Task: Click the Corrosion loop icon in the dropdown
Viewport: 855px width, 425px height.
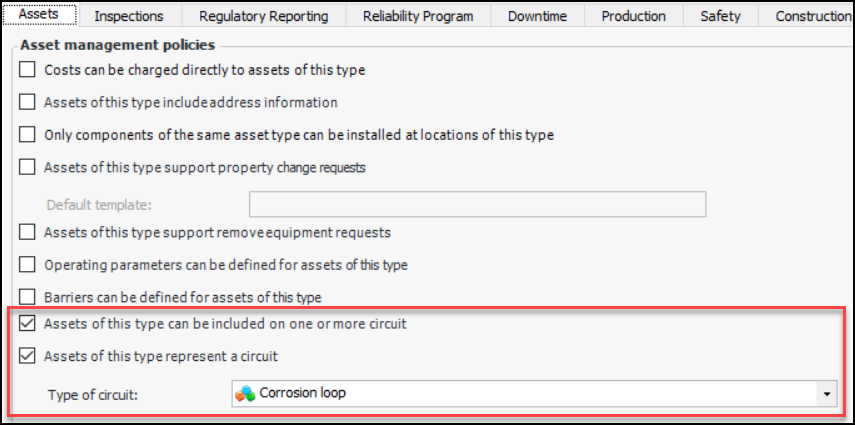Action: (x=245, y=393)
